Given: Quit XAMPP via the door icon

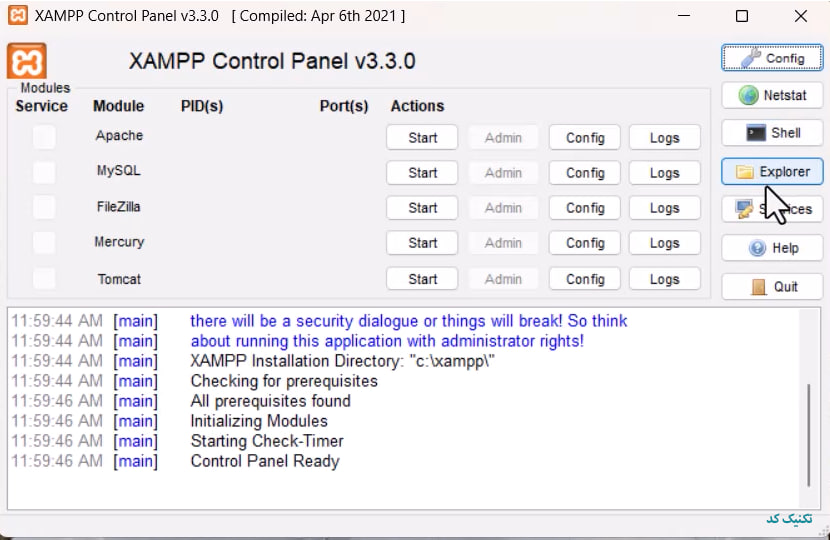Looking at the screenshot, I should (772, 286).
